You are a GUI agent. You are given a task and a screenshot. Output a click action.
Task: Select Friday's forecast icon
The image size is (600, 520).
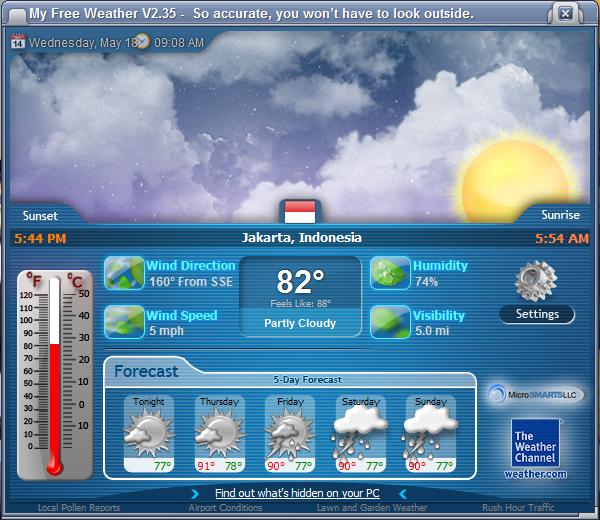[x=289, y=432]
